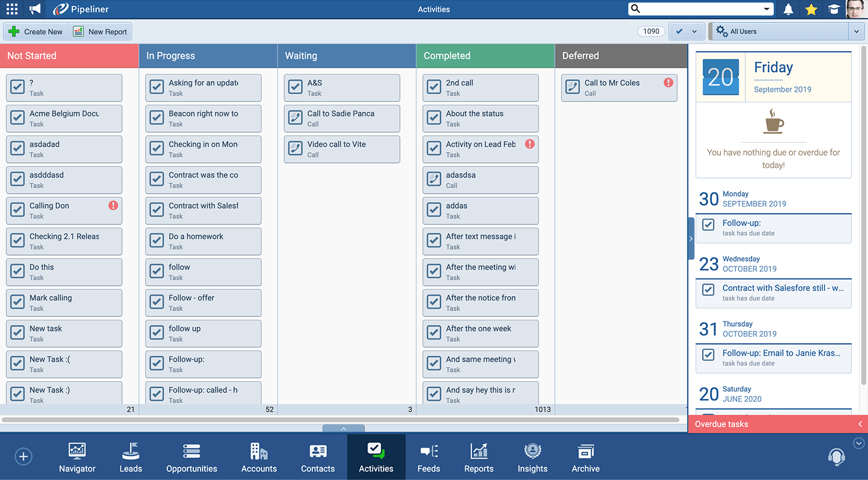Click the headset support icon

pos(836,457)
